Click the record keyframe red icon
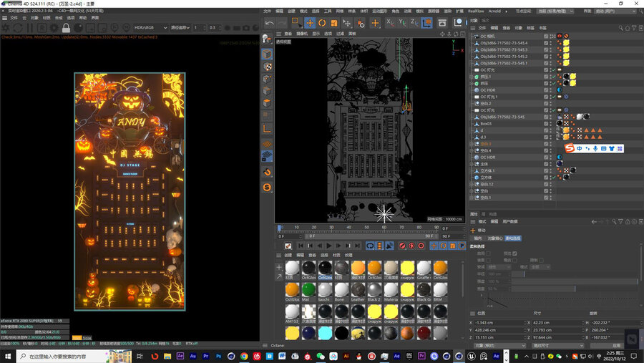Viewport: 644px width, 363px height. (x=402, y=246)
